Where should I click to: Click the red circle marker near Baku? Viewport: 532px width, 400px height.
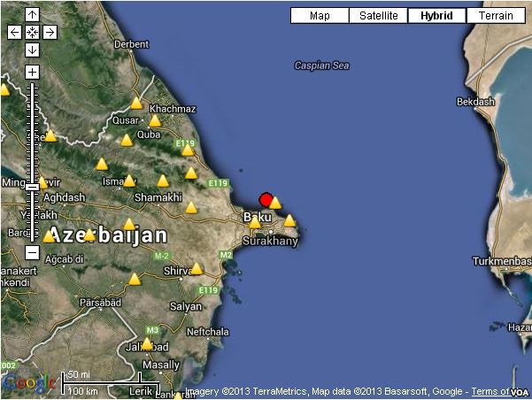point(266,199)
